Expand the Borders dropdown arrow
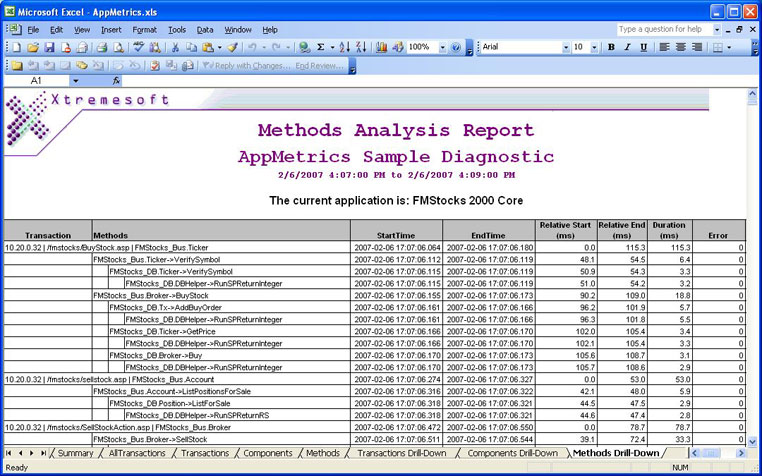This screenshot has width=762, height=476. pyautogui.click(x=729, y=47)
